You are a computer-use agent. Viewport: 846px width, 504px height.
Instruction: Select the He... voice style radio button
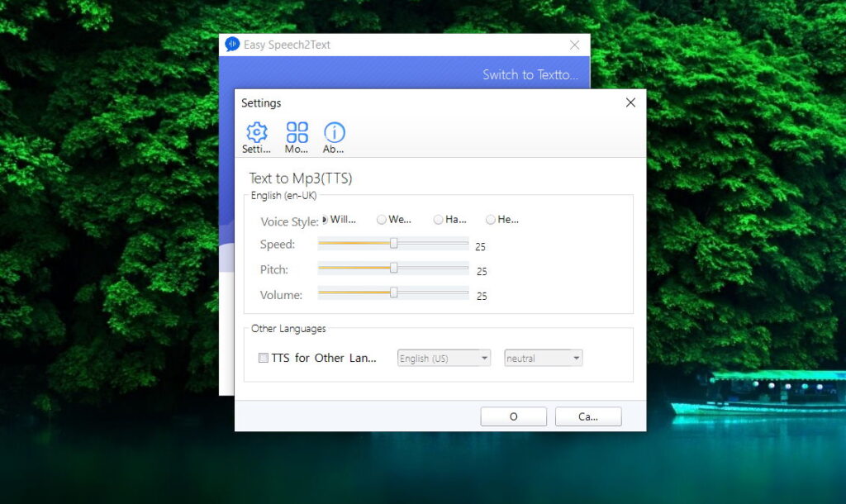(491, 219)
